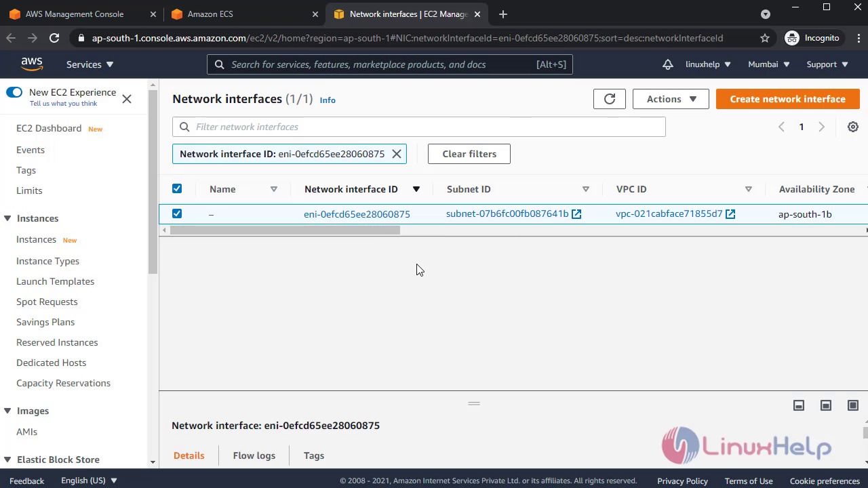868x488 pixels.
Task: Open the Info link beside title
Action: click(x=328, y=100)
